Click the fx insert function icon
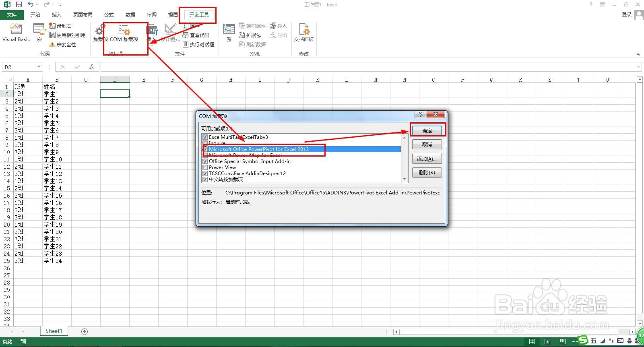 [x=92, y=67]
